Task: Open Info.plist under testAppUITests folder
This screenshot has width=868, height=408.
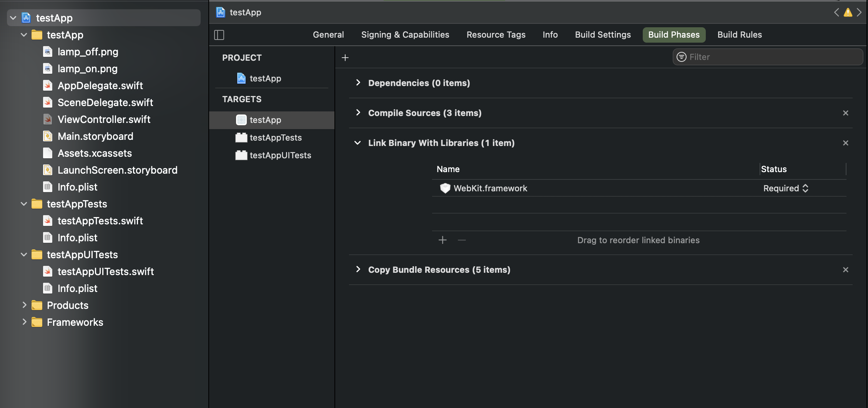Action: [77, 288]
